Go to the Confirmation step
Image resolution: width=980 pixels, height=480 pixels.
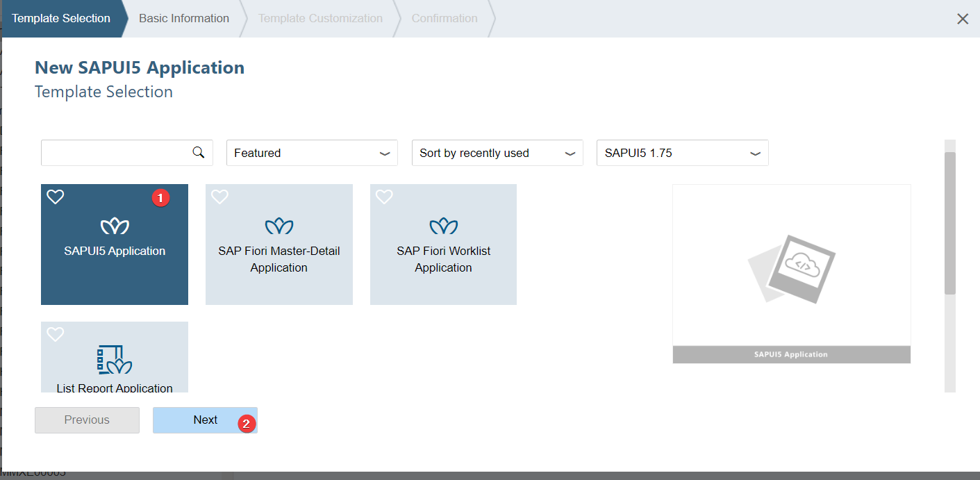click(445, 19)
